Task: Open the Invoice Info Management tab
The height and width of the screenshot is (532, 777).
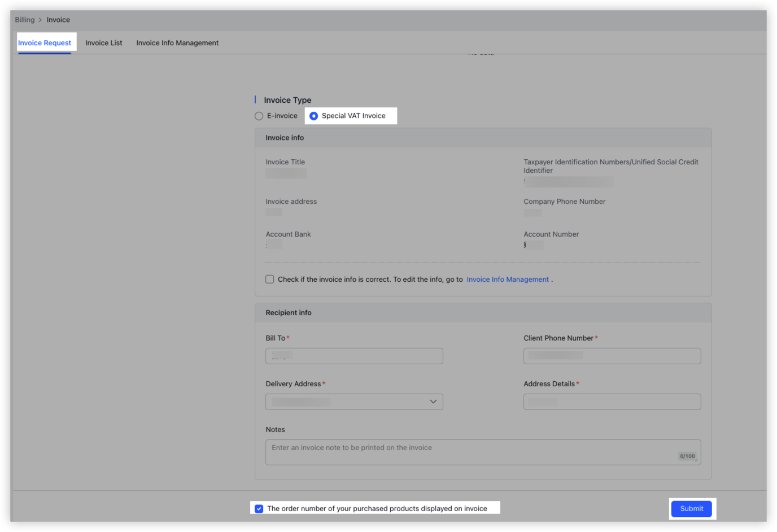Action: point(177,42)
